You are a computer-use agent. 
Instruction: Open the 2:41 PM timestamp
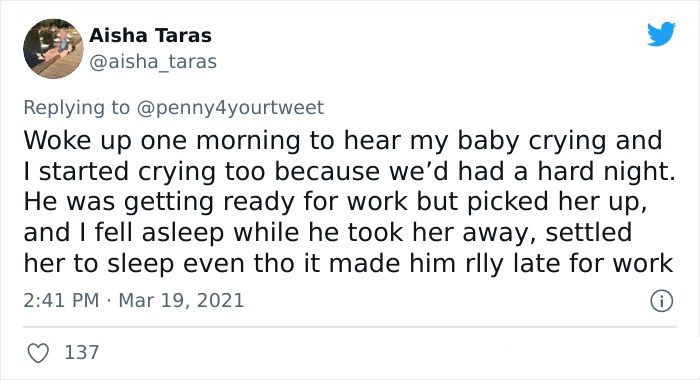(61, 300)
